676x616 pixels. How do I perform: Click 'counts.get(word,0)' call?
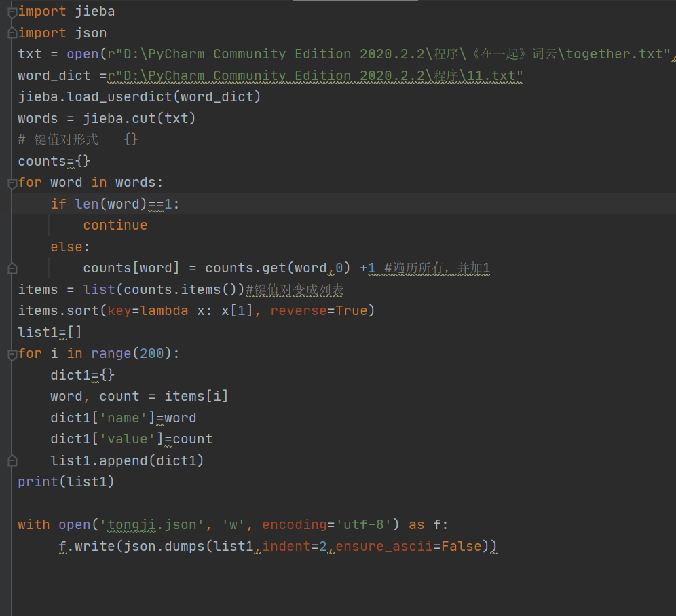click(278, 268)
